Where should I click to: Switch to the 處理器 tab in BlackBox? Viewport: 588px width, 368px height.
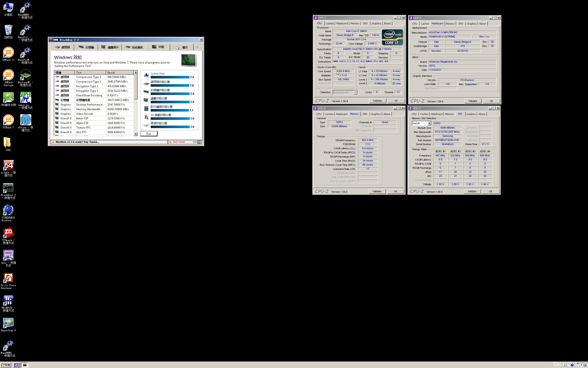(x=62, y=47)
